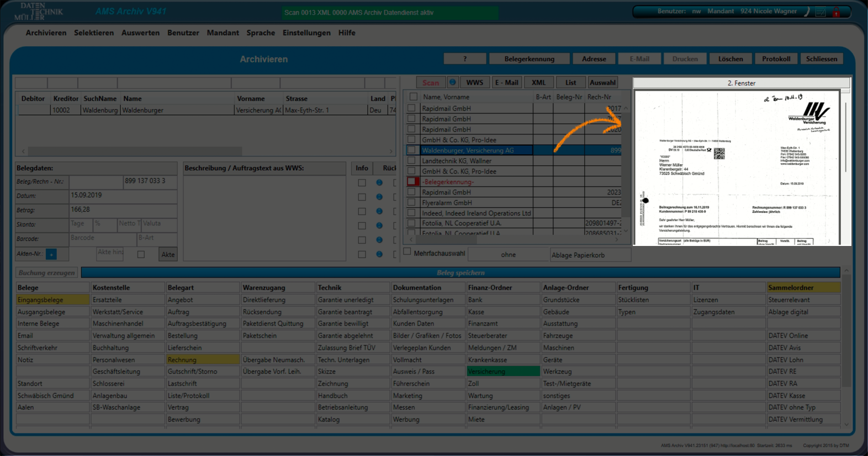The image size is (868, 456).
Task: Click the blue globe icon next to Scan
Action: pos(452,82)
